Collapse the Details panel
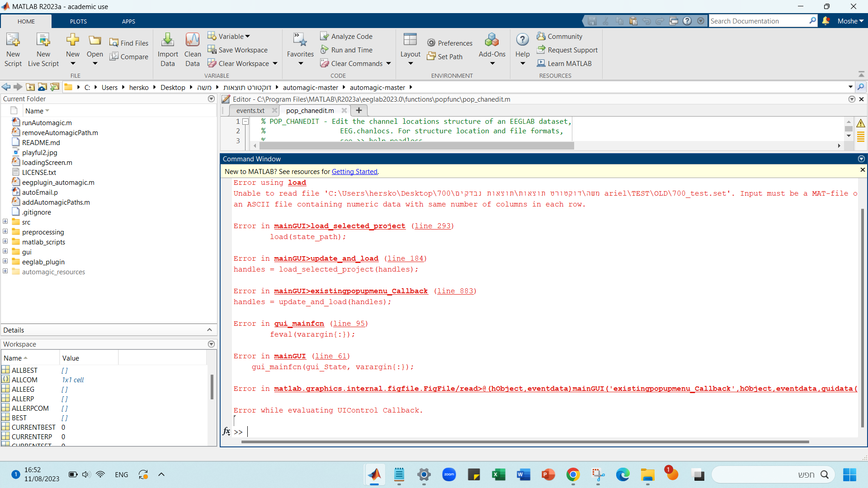 coord(209,329)
